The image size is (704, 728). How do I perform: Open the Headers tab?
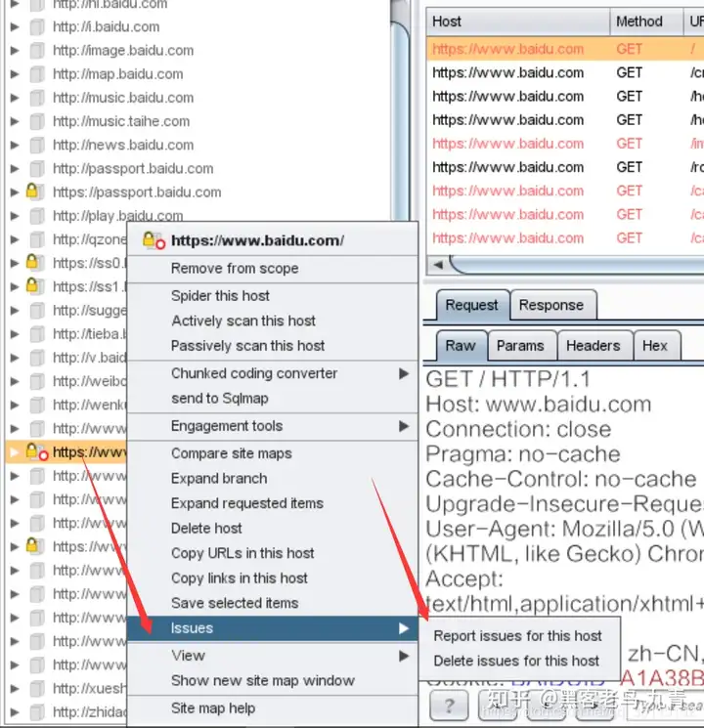coord(594,346)
